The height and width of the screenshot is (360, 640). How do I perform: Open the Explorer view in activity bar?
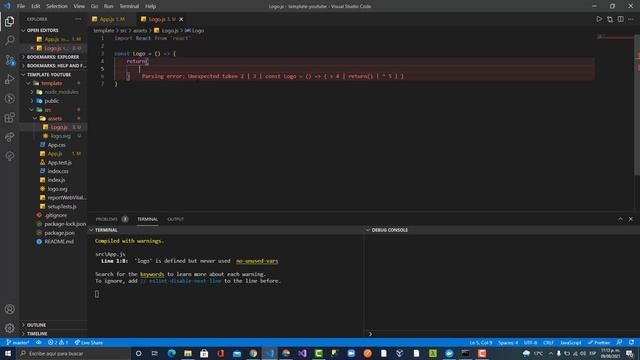[x=9, y=21]
